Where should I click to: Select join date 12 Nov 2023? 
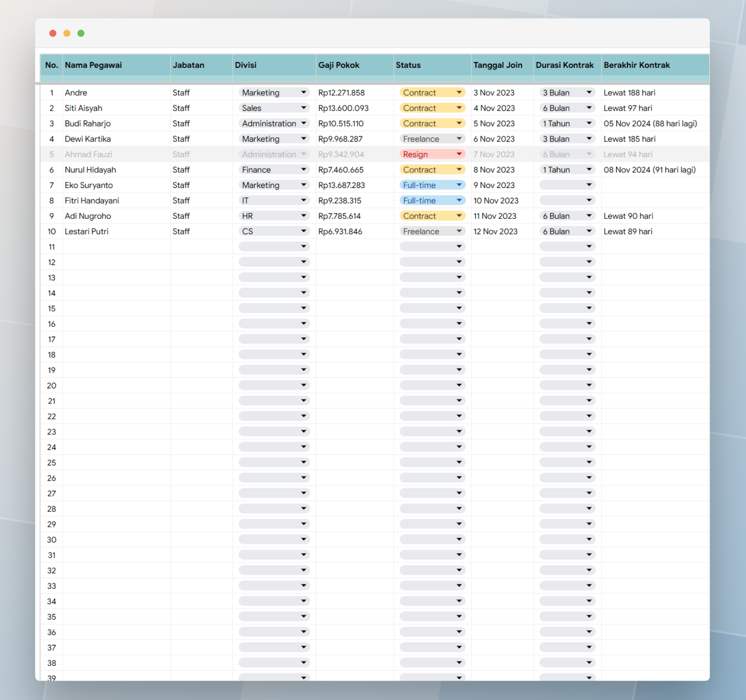[502, 231]
